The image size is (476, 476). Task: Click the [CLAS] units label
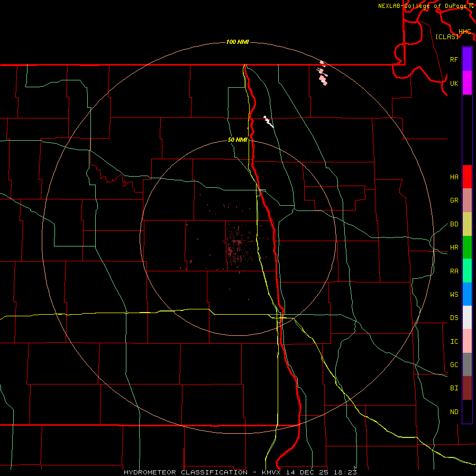447,36
